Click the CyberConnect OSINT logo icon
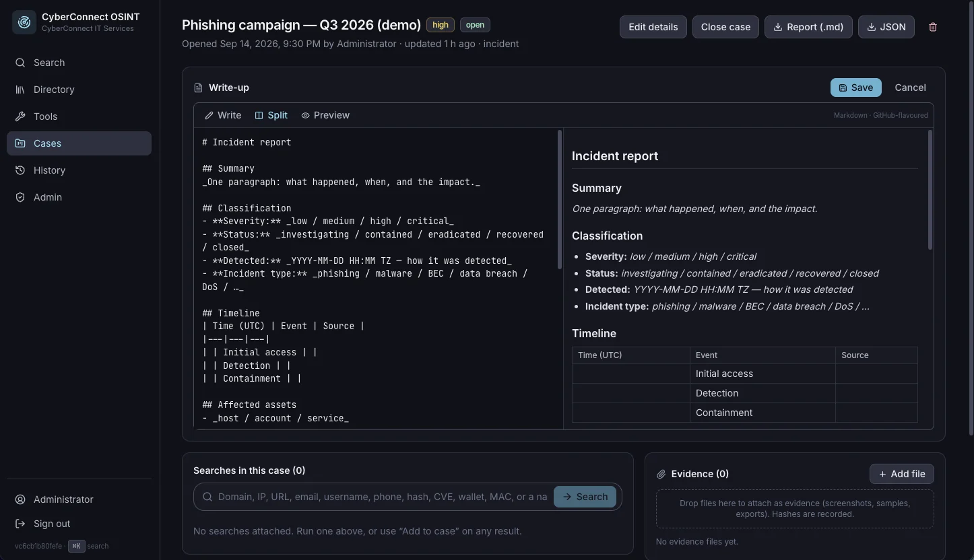Screen dimensions: 974x560 tap(24, 22)
